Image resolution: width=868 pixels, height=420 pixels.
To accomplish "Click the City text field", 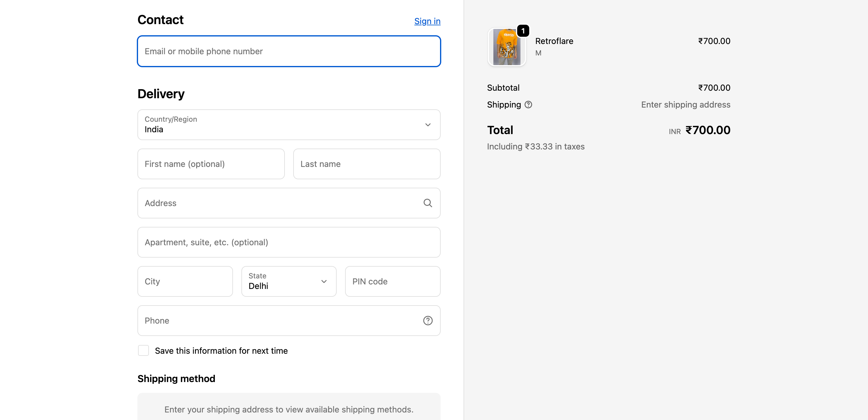I will tap(185, 281).
